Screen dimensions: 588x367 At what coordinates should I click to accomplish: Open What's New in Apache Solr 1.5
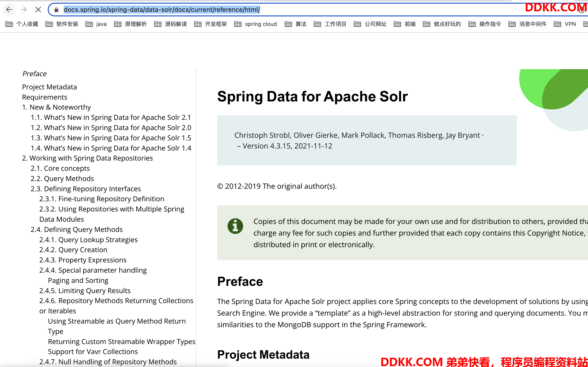[x=111, y=138]
